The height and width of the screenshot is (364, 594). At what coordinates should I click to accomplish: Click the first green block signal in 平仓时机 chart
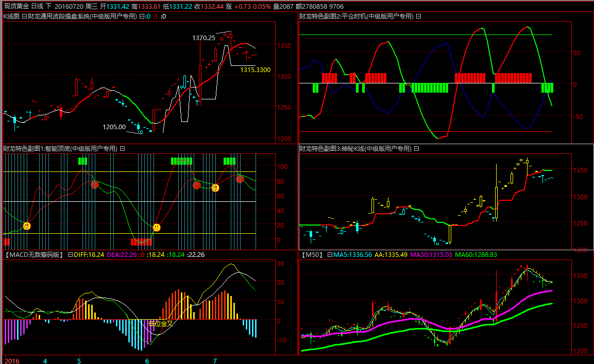(315, 88)
